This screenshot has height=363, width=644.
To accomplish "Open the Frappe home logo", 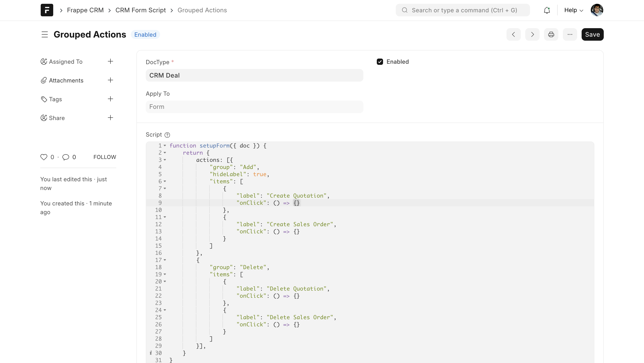I will click(47, 10).
